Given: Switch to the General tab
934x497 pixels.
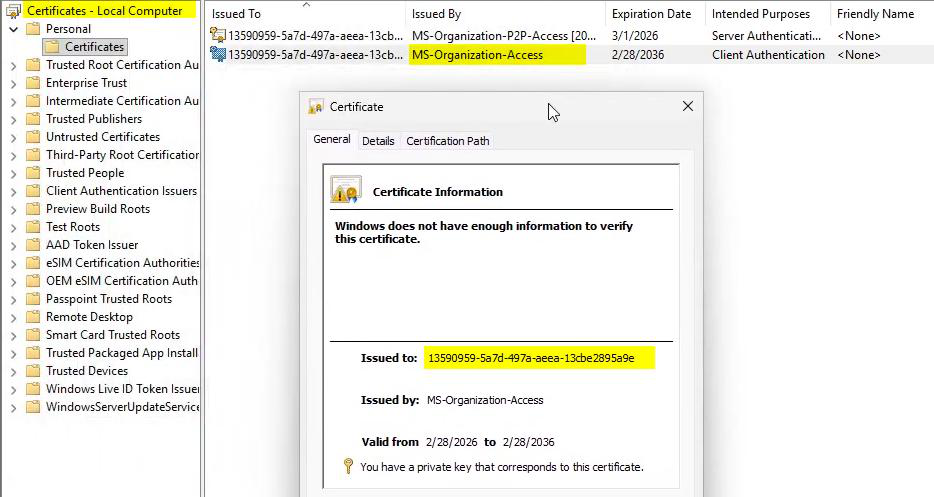Looking at the screenshot, I should pos(332,139).
